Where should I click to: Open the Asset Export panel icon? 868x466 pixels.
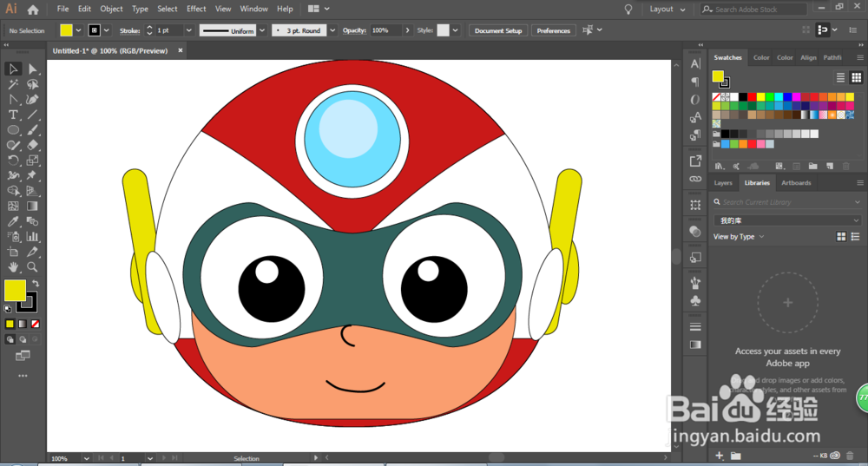(695, 161)
